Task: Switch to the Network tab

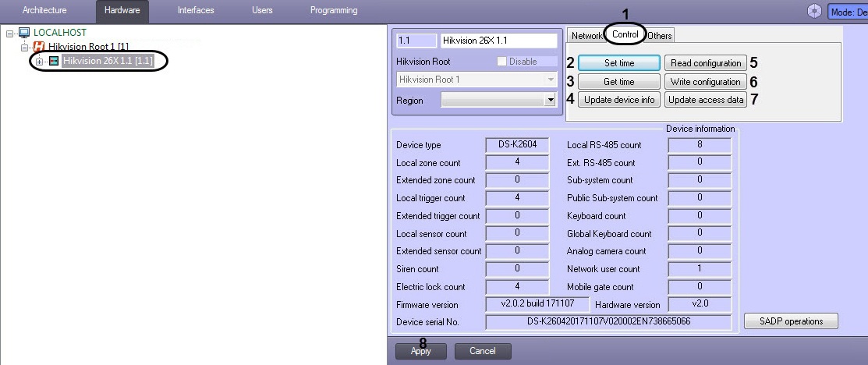Action: 586,35
